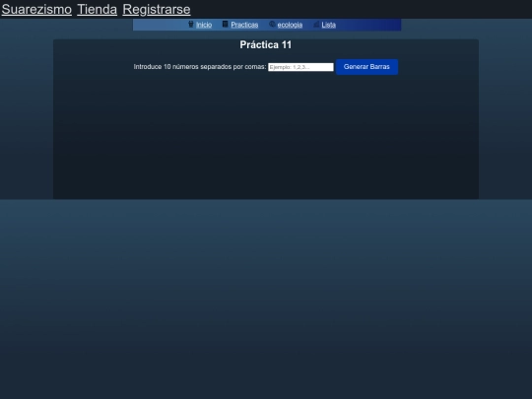
Task: Open the Lista nav link
Action: point(329,25)
